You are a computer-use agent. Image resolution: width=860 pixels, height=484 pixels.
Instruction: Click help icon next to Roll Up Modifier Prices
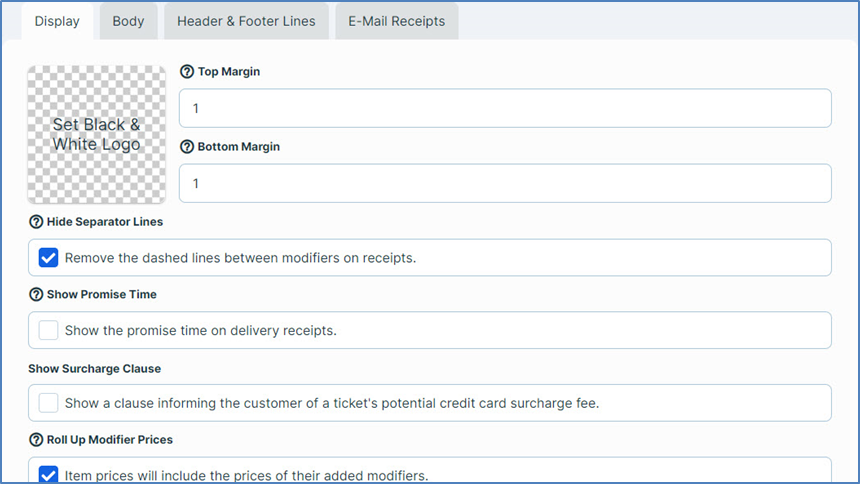(36, 440)
